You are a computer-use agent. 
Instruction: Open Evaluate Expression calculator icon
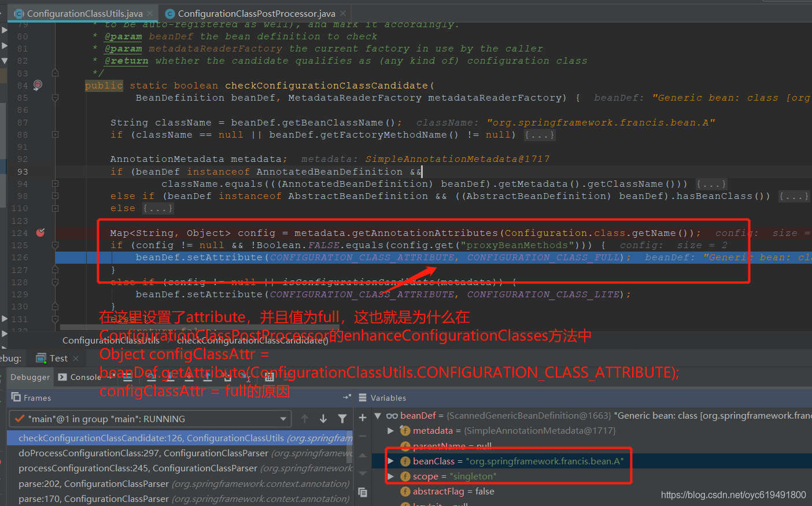[x=270, y=377]
